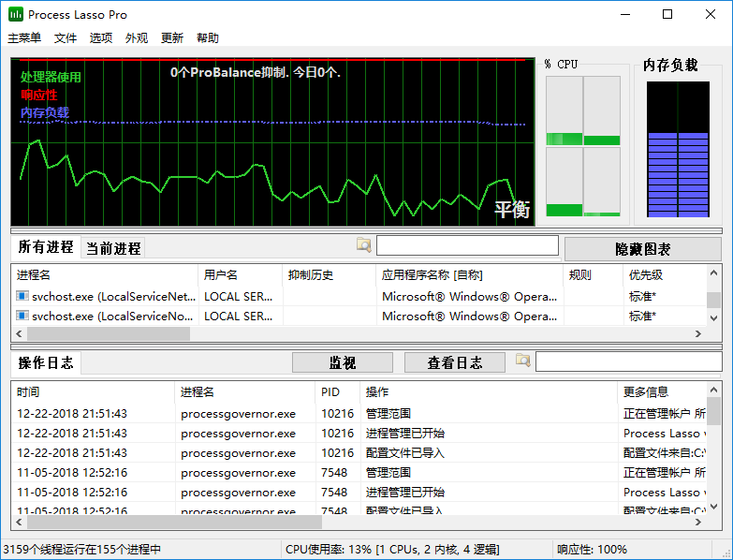Click action log scroll up arrow
This screenshot has height=560, width=733.
tap(713, 390)
